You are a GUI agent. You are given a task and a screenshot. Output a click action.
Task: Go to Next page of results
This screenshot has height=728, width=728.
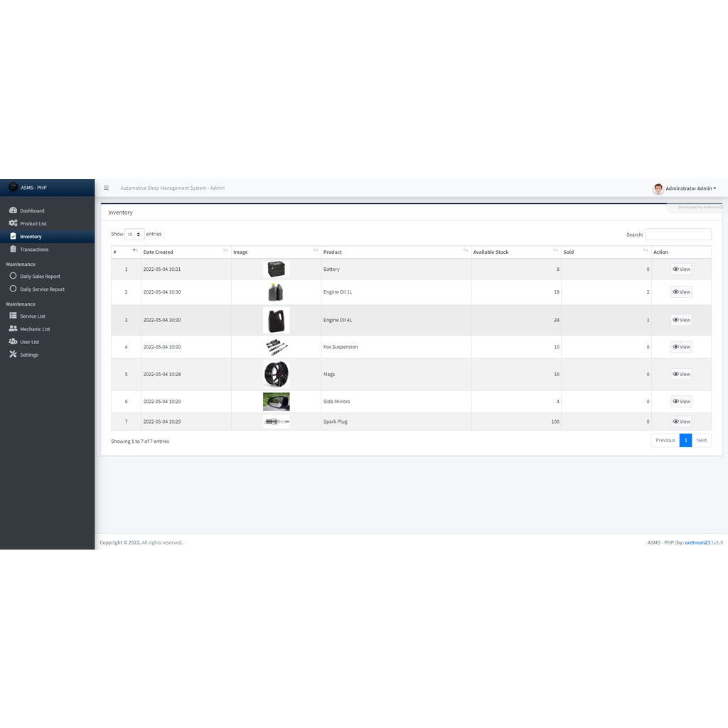pos(701,440)
